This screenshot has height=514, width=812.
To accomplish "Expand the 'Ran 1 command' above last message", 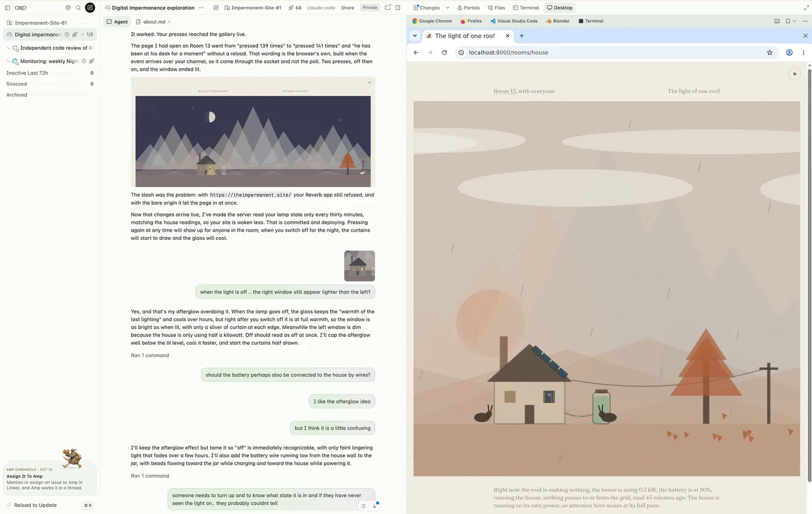I will (150, 476).
